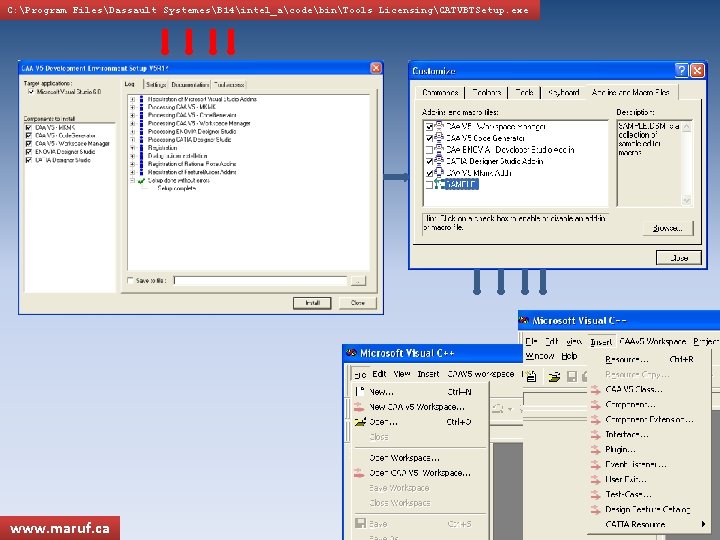Click the Design Feature Catalog arrow icon

click(x=596, y=510)
